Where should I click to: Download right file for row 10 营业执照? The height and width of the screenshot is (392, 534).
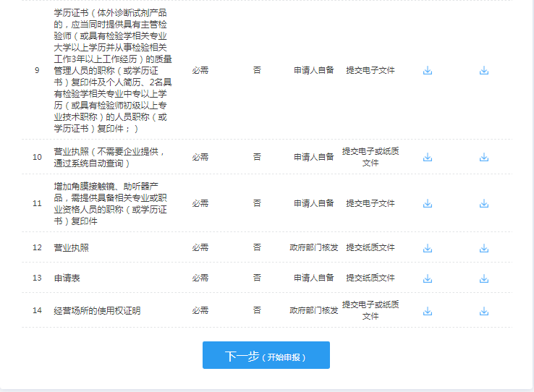484,157
